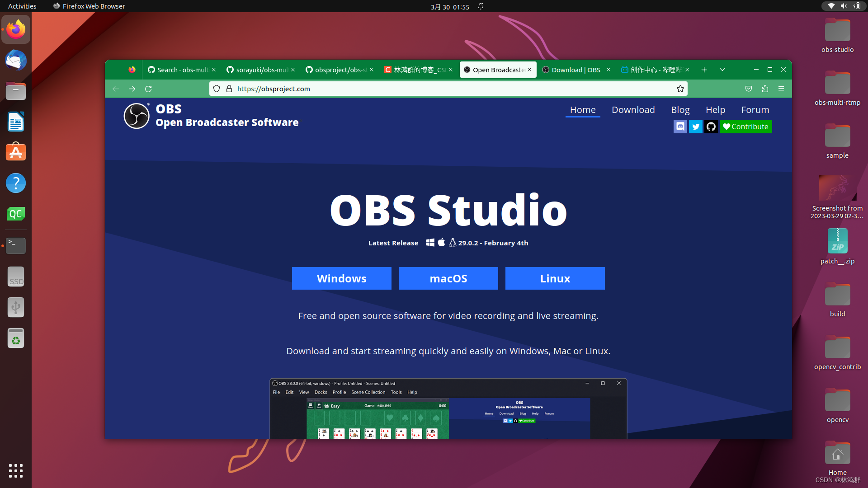Open Help in OBS site navigation
Image resolution: width=868 pixels, height=488 pixels.
coord(715,110)
